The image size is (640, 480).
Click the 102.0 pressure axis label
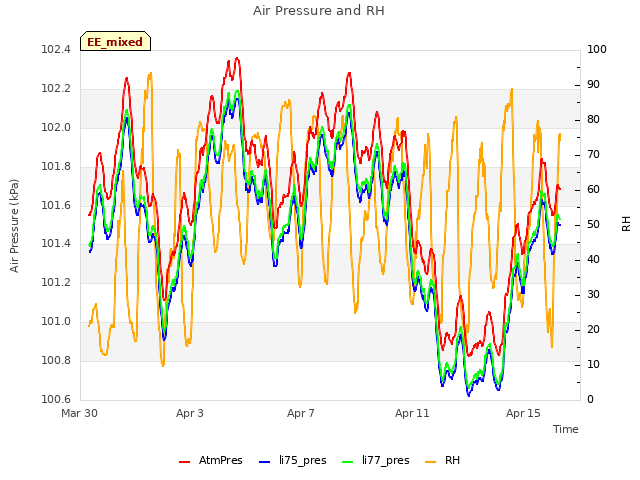(x=56, y=127)
